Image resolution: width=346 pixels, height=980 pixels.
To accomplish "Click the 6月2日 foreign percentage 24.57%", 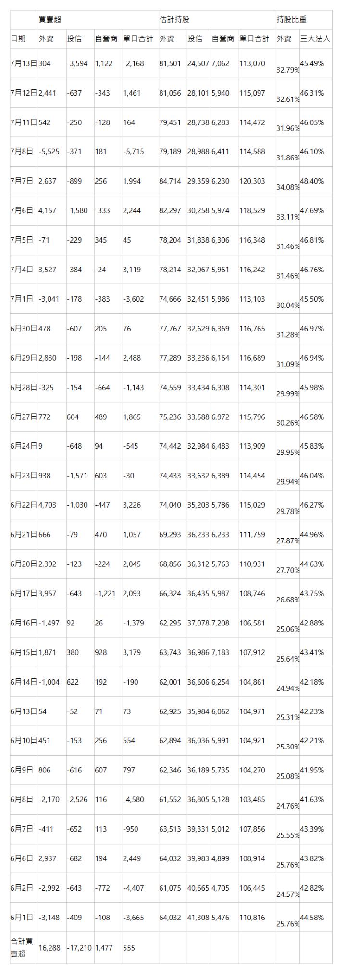I will pos(288,894).
